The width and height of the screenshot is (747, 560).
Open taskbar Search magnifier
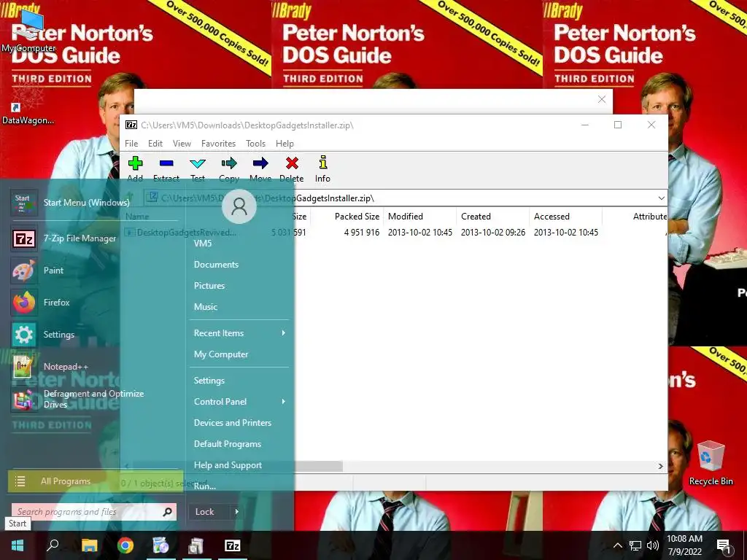point(53,545)
